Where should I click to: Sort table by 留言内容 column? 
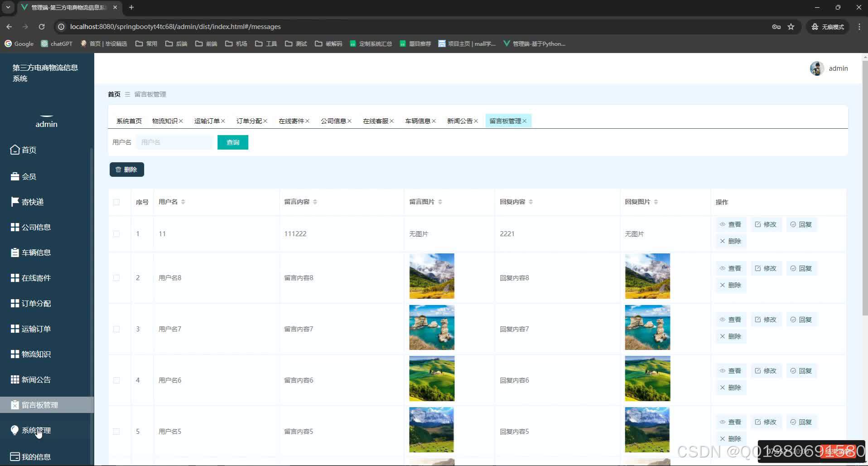click(x=315, y=202)
